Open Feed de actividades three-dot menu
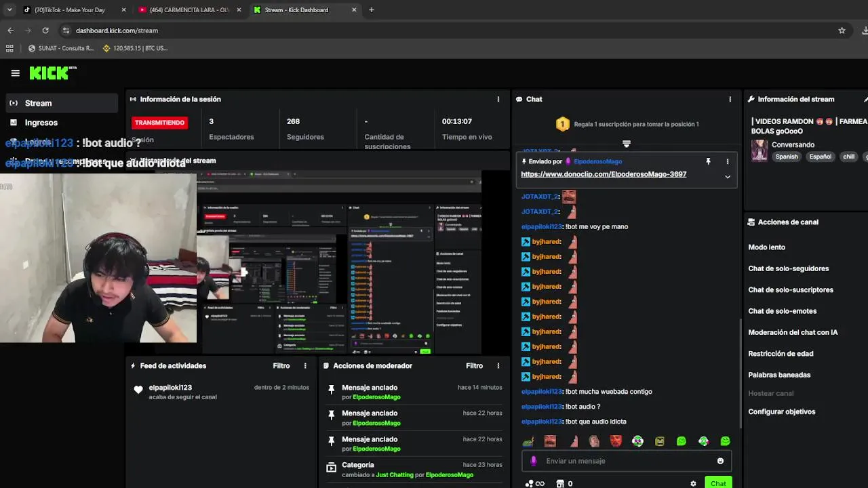The height and width of the screenshot is (488, 868). tap(305, 366)
